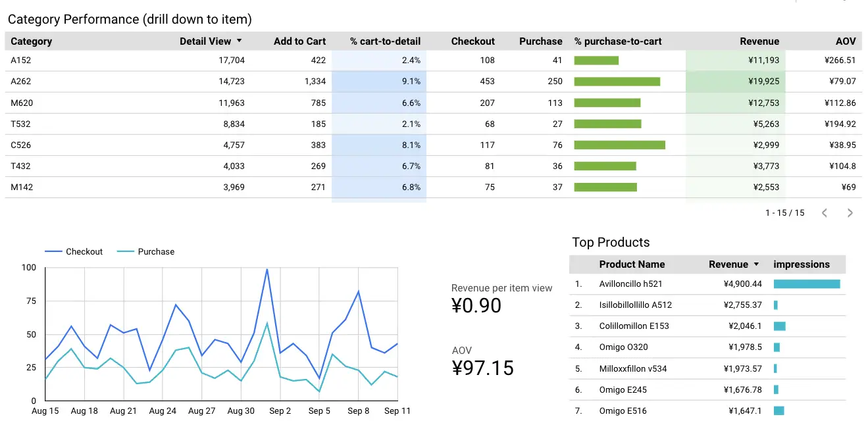Click the green purchase-to-cart bar for C526
The width and height of the screenshot is (868, 423).
(x=619, y=145)
